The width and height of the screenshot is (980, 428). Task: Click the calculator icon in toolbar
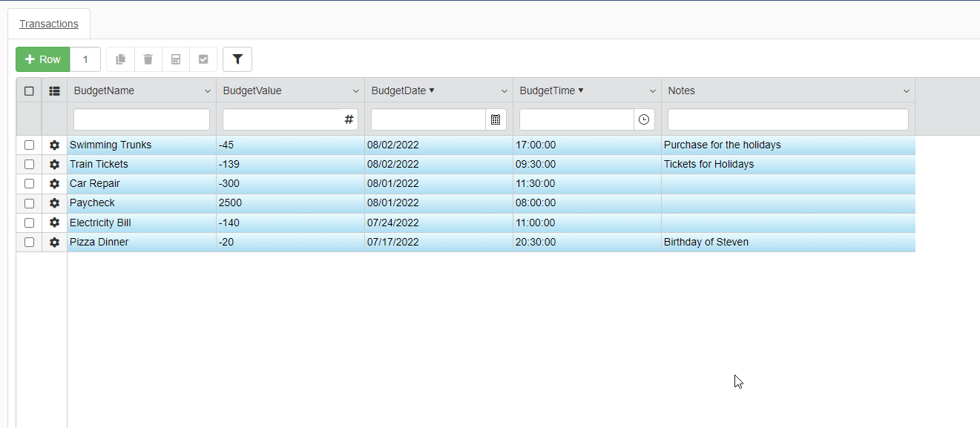coord(176,59)
